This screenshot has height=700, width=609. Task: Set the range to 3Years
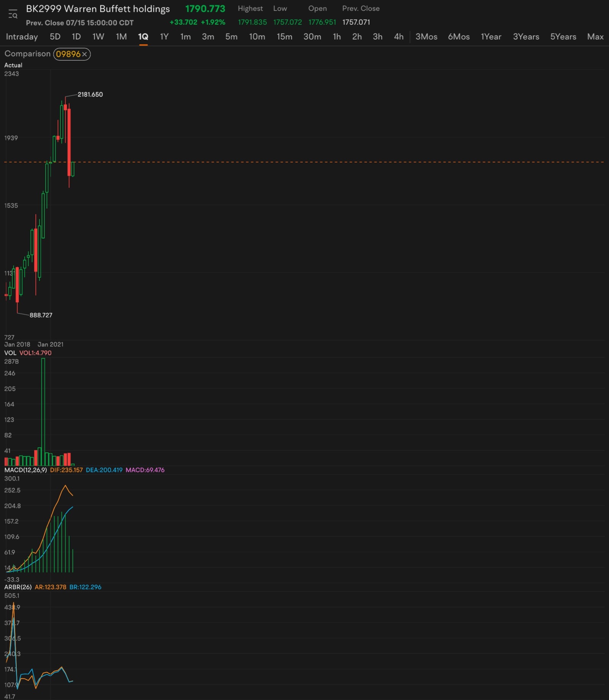[526, 37]
